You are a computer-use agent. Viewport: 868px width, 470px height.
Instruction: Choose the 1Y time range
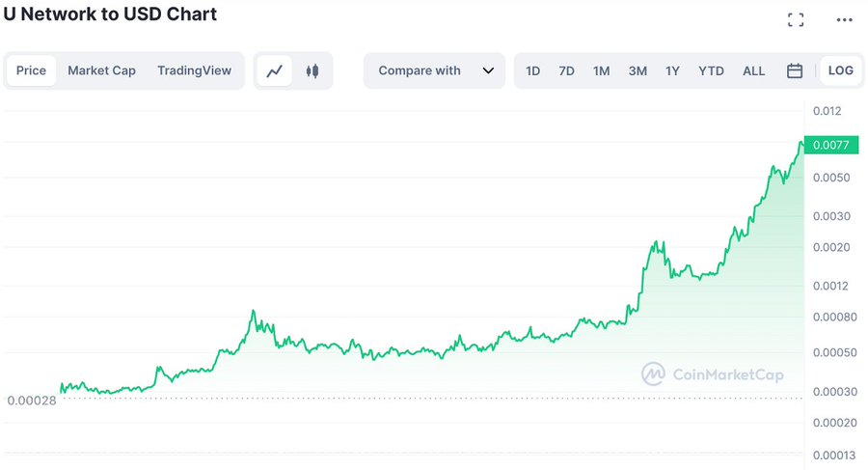click(672, 71)
